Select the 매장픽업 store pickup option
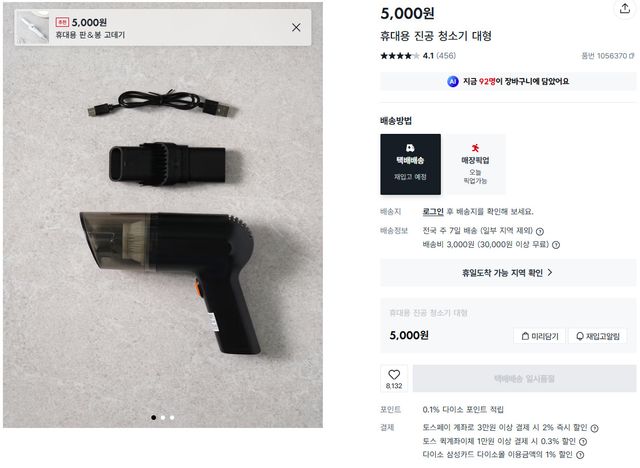Viewport: 640px width, 468px height. [475, 165]
